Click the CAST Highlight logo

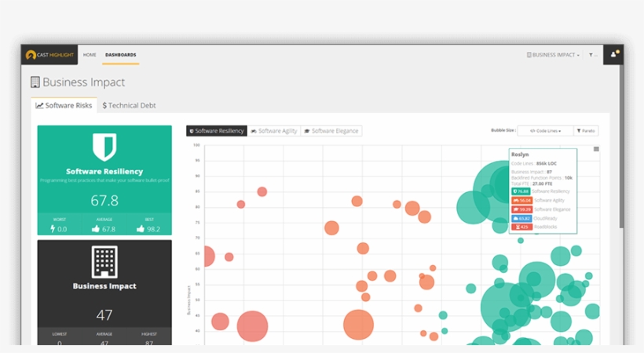[x=49, y=55]
